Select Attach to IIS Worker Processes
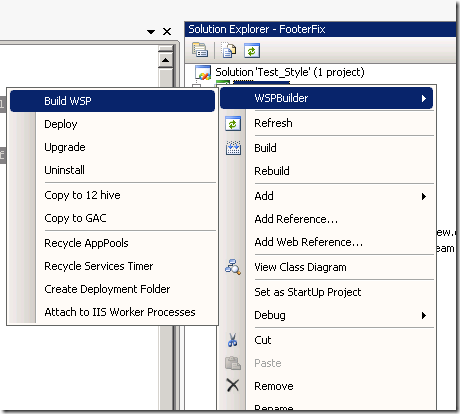This screenshot has width=460, height=414. 112,312
